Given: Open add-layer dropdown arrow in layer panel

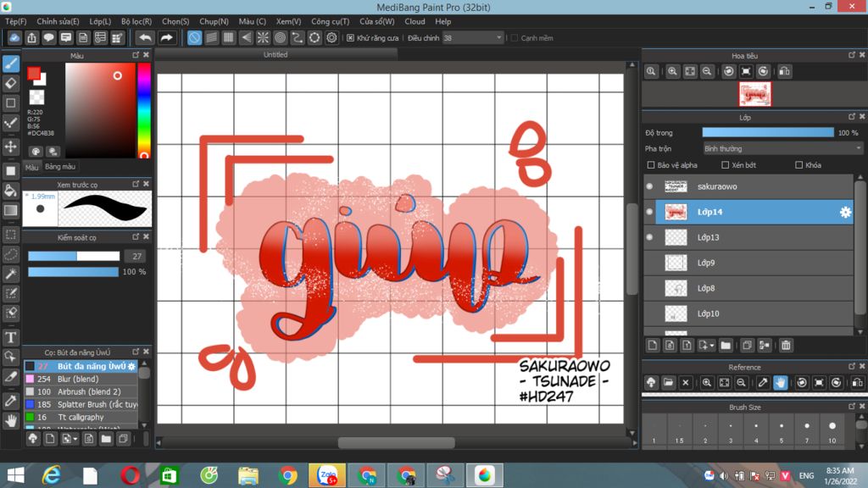Looking at the screenshot, I should (712, 346).
